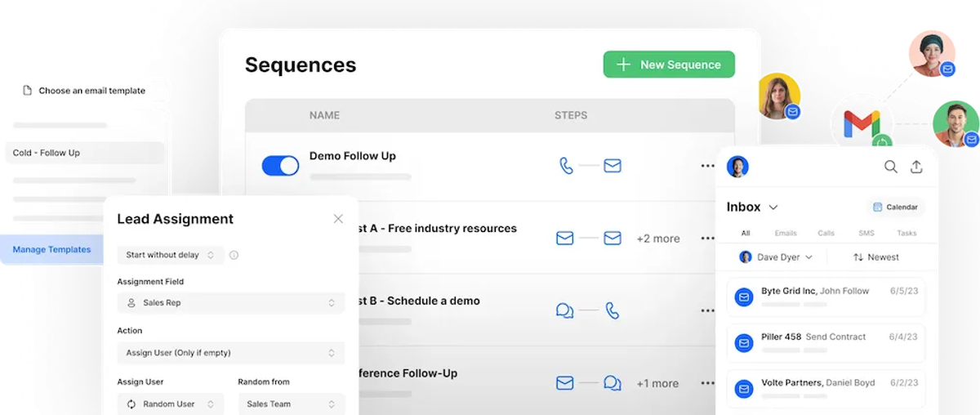Image resolution: width=980 pixels, height=415 pixels.
Task: Toggle the Demo Follow Up sequence switch
Action: point(280,166)
